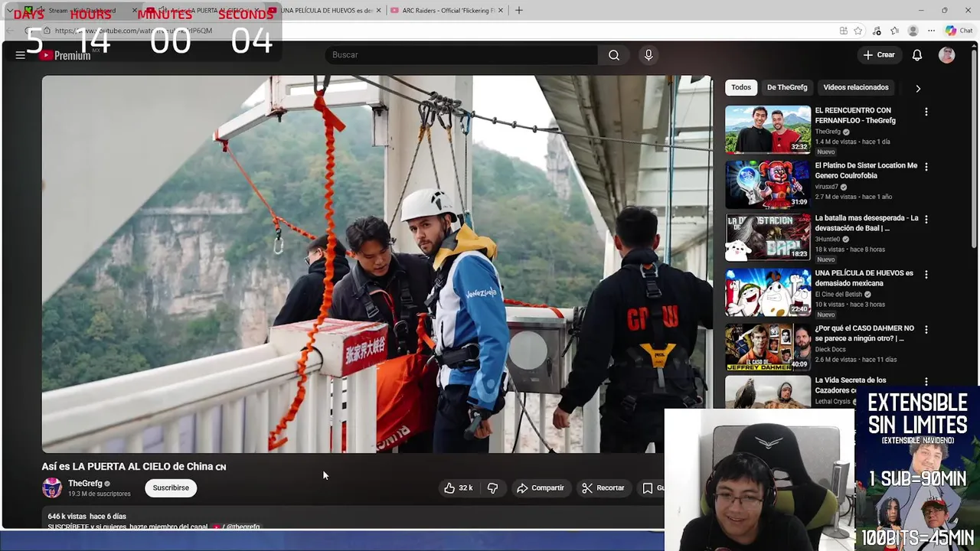Click Sister Location thumbnail with 31:09 duration
The width and height of the screenshot is (980, 551).
pos(768,184)
